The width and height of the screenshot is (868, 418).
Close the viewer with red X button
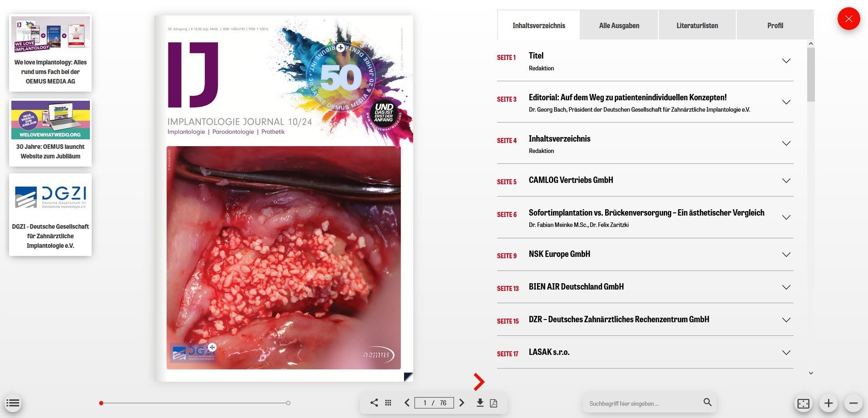tap(848, 19)
